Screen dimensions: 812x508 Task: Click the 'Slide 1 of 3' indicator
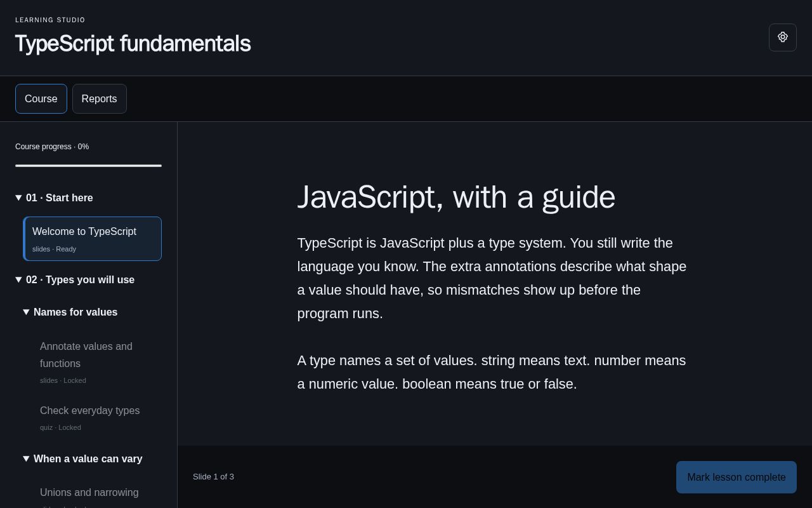(x=213, y=477)
